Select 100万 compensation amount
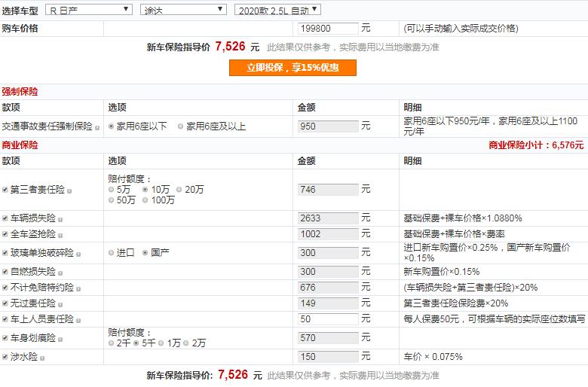The width and height of the screenshot is (588, 387). point(145,200)
